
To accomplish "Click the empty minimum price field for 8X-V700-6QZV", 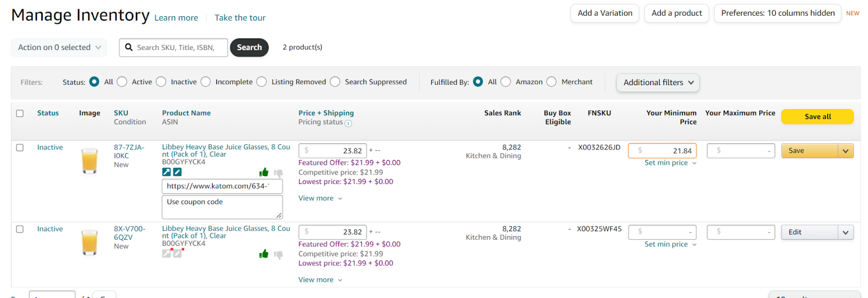I will coord(662,232).
